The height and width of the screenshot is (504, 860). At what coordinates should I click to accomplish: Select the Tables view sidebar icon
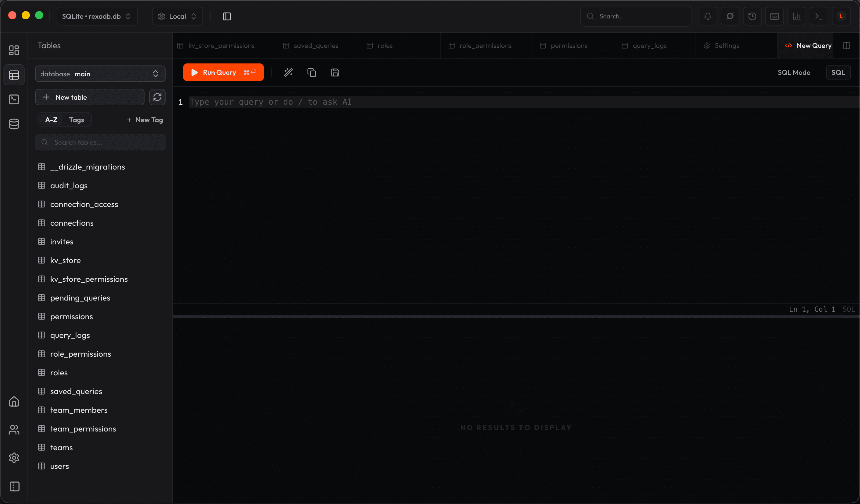click(14, 75)
